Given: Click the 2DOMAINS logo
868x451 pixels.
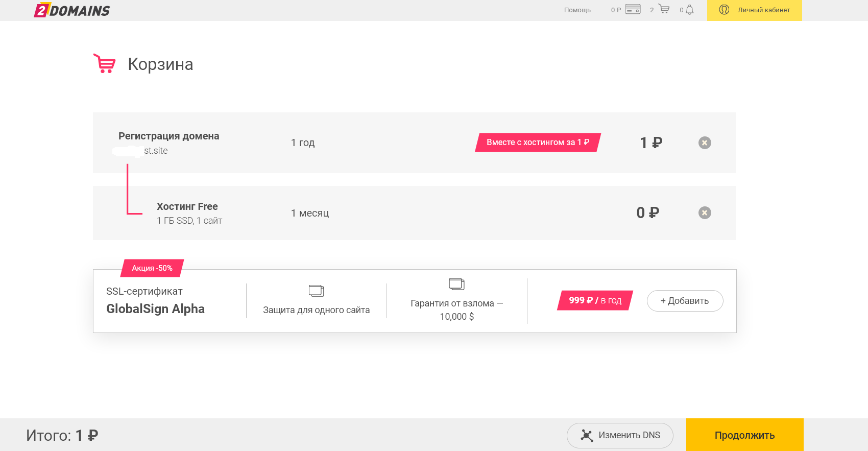Looking at the screenshot, I should (x=72, y=10).
